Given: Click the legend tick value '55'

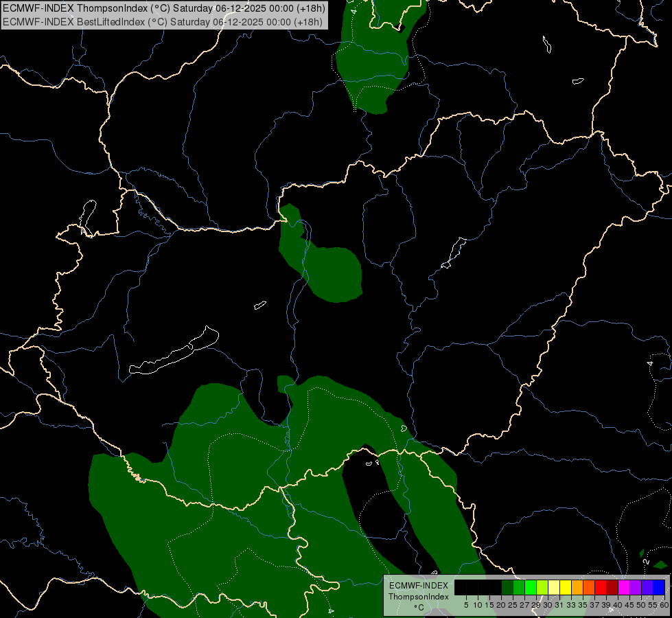Looking at the screenshot, I should point(653,605).
